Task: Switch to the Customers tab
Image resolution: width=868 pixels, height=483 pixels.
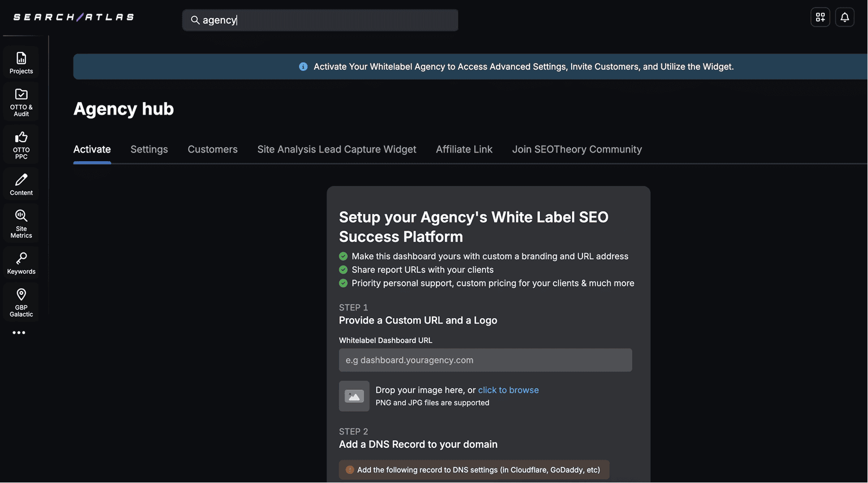Action: pyautogui.click(x=213, y=149)
